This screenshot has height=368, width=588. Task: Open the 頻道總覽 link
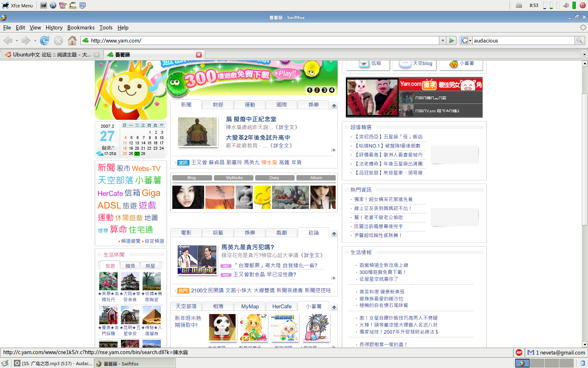pos(131,241)
